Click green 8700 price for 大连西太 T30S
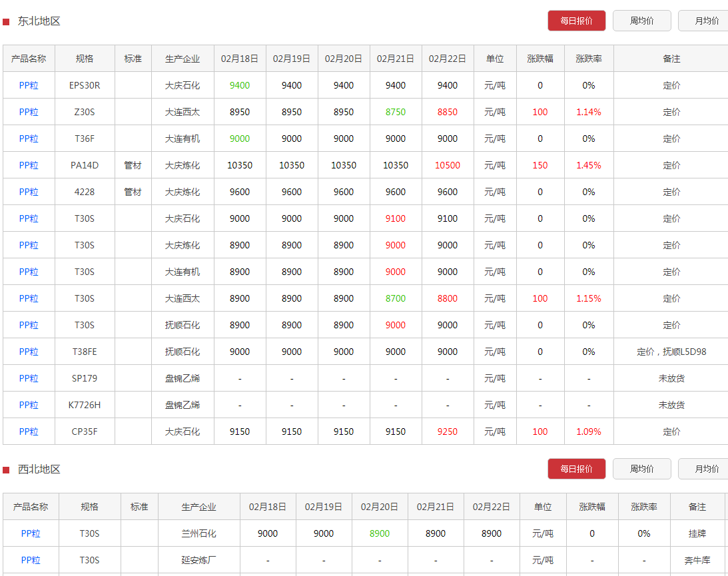Image resolution: width=728 pixels, height=576 pixels. (x=396, y=298)
